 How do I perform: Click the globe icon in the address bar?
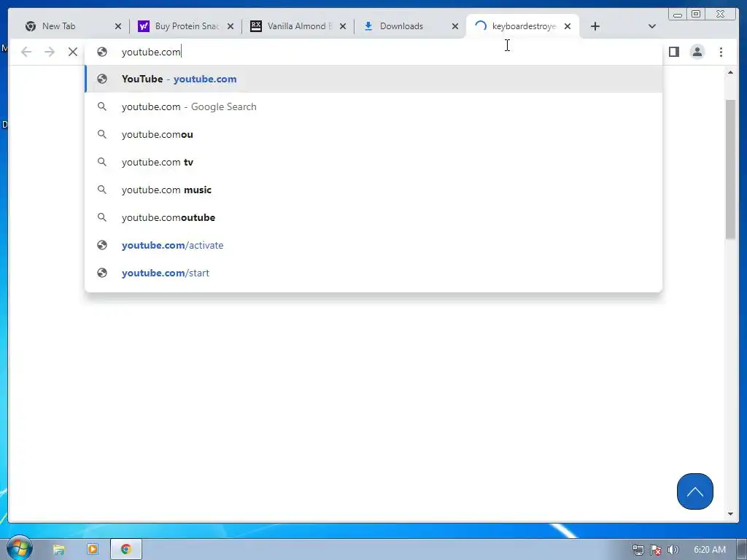pos(102,52)
